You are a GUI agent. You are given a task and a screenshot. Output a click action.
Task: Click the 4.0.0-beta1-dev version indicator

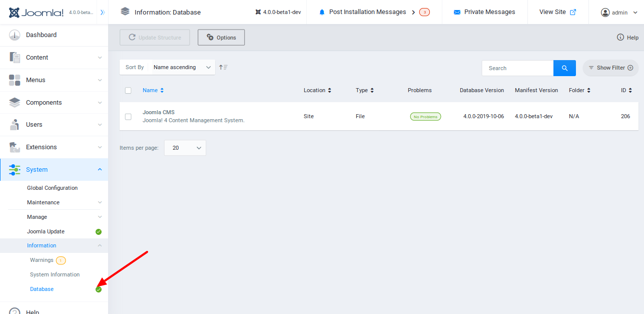point(278,12)
